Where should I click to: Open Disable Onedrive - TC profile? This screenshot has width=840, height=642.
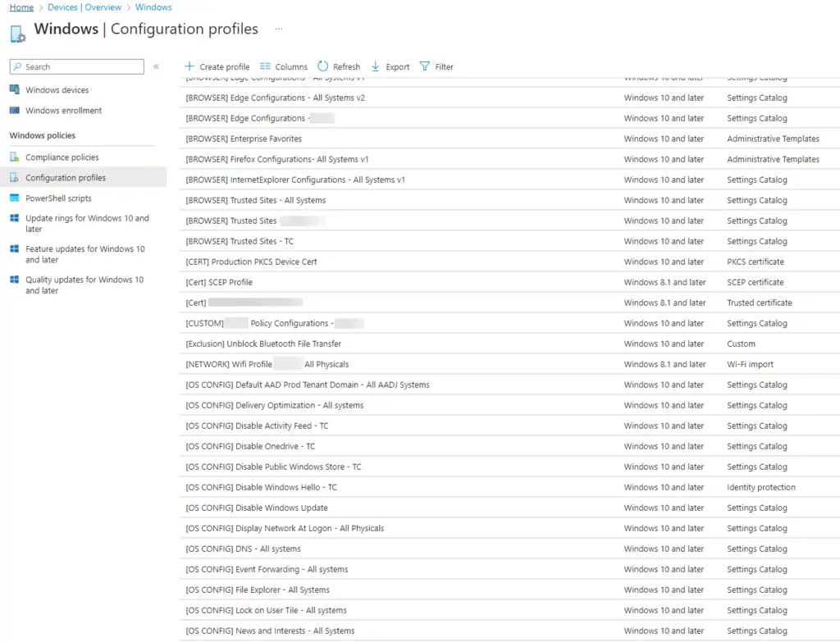(250, 446)
